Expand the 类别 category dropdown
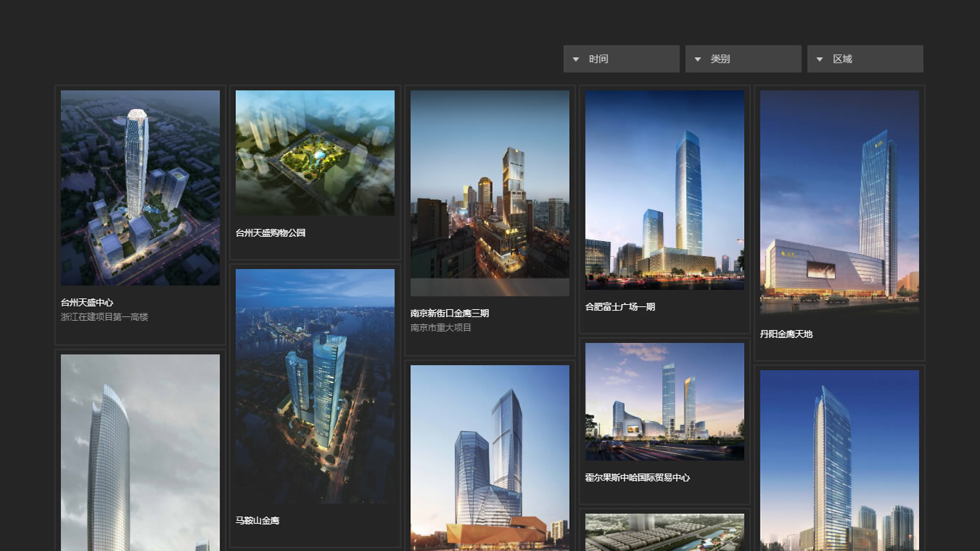Screen dimensions: 980x551 (x=743, y=59)
